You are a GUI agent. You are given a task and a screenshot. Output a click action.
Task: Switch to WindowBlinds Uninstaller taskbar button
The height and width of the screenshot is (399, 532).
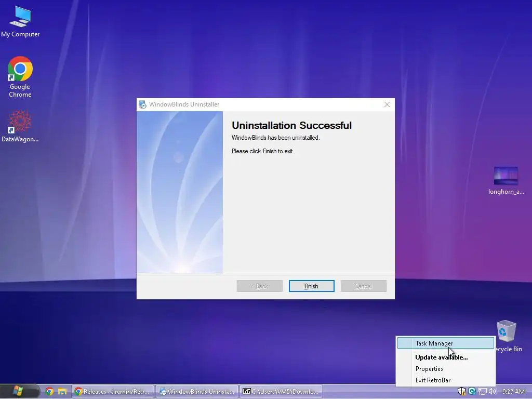[197, 392]
